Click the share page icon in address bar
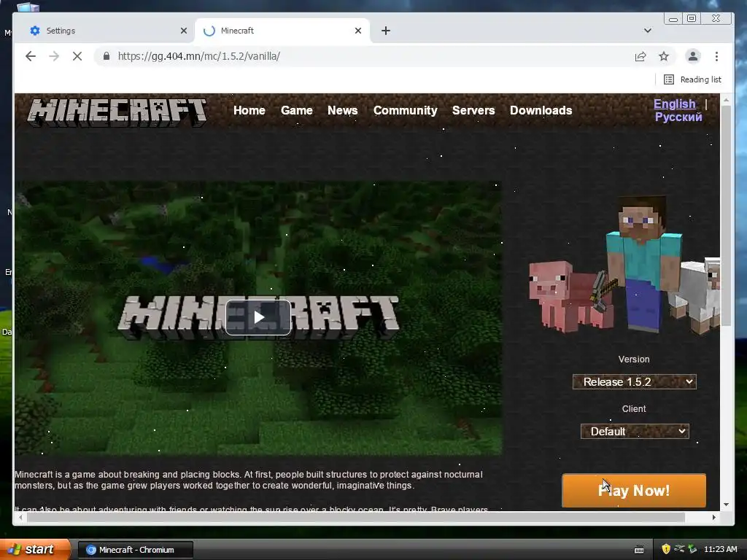Image resolution: width=747 pixels, height=560 pixels. coord(640,56)
